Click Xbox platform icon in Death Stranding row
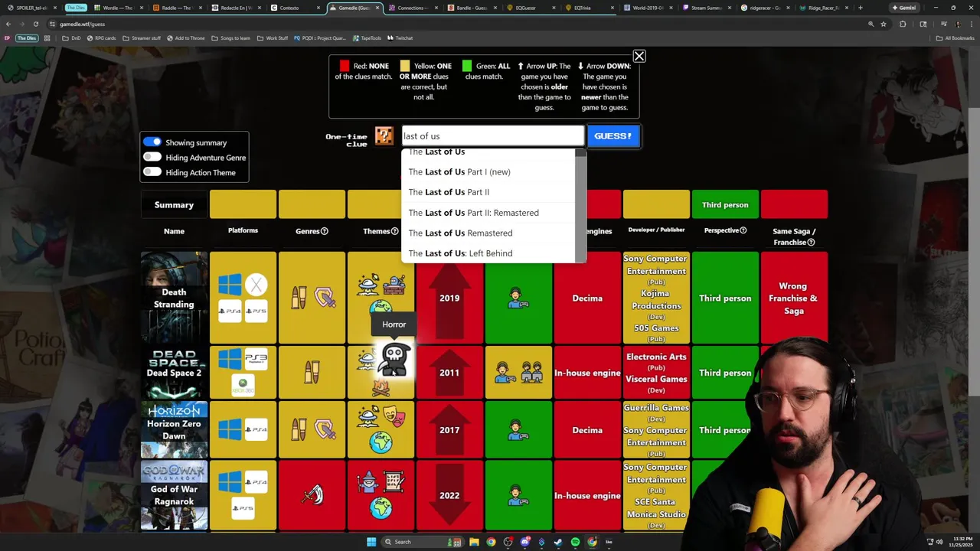Viewport: 980px width, 551px height. 256,285
